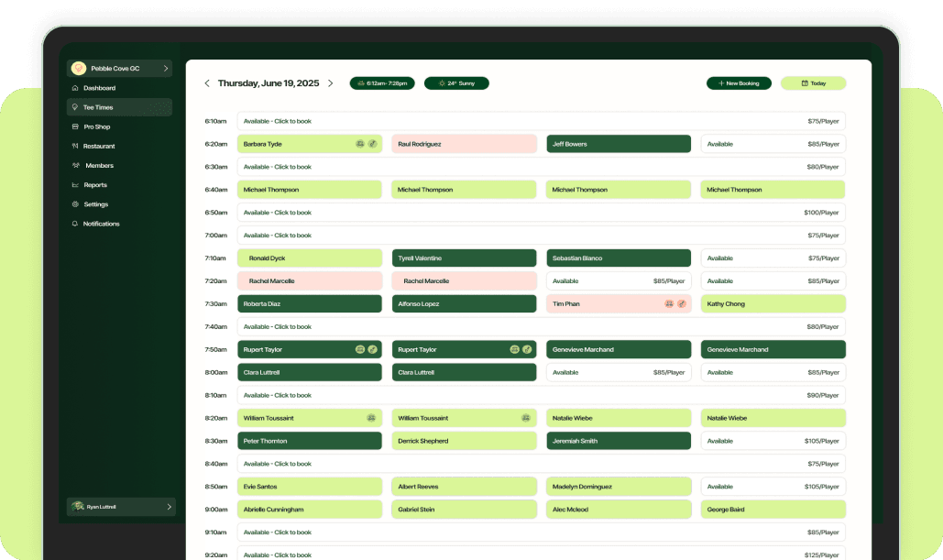Screen dimensions: 943x560
Task: Click the 6:12am-7:28pm daylight badge
Action: 381,82
